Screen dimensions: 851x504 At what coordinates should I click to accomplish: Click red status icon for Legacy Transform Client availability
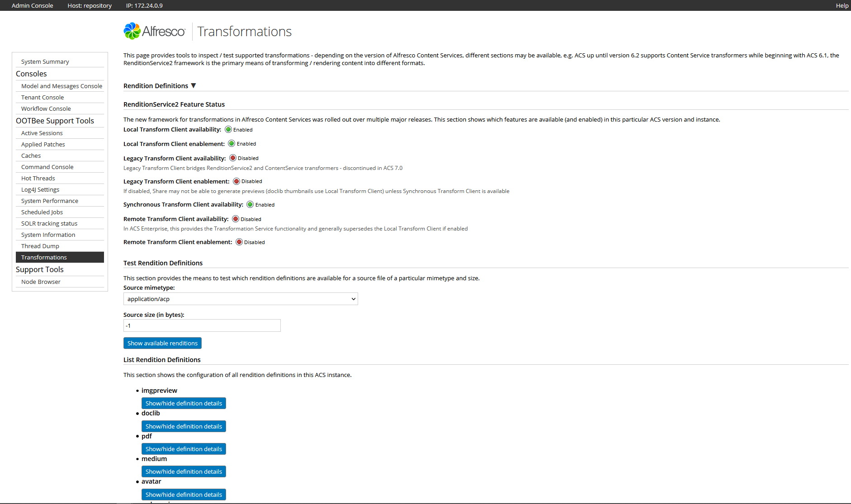click(x=233, y=158)
